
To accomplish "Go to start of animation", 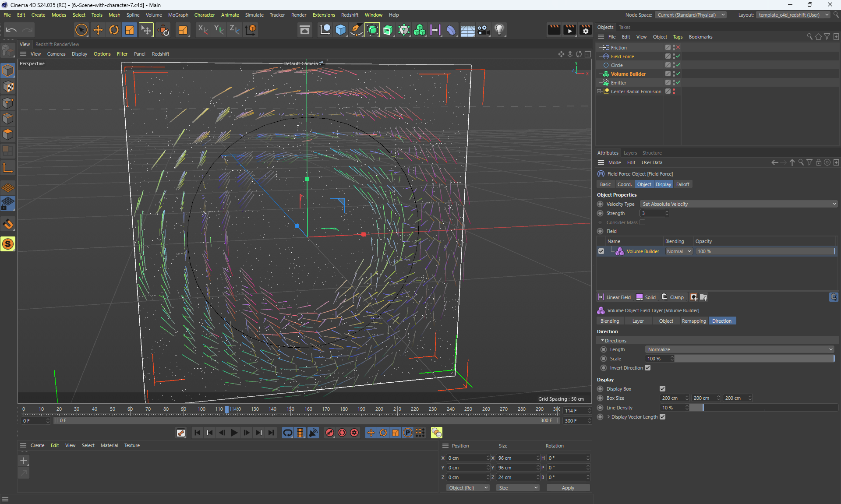I will [197, 433].
